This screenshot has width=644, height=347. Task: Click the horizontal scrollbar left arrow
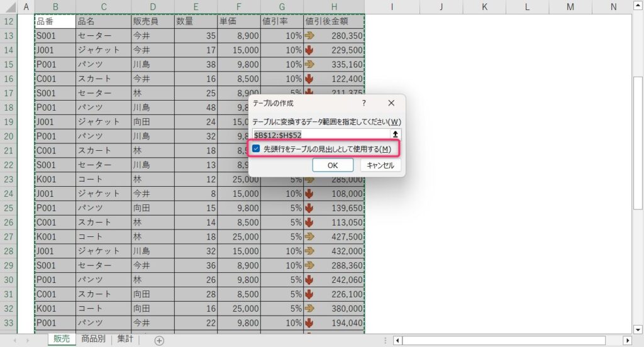pyautogui.click(x=397, y=340)
